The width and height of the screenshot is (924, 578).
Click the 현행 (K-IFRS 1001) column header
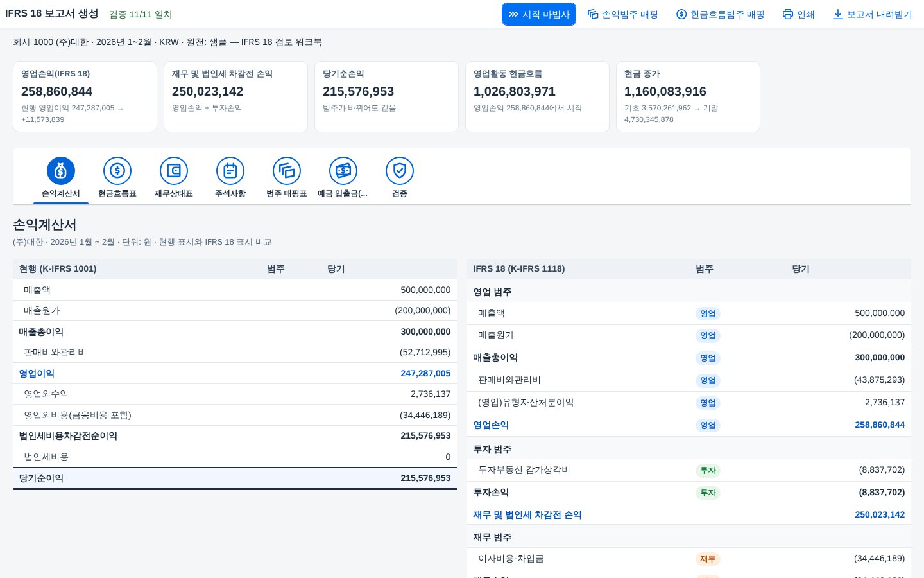pyautogui.click(x=58, y=268)
